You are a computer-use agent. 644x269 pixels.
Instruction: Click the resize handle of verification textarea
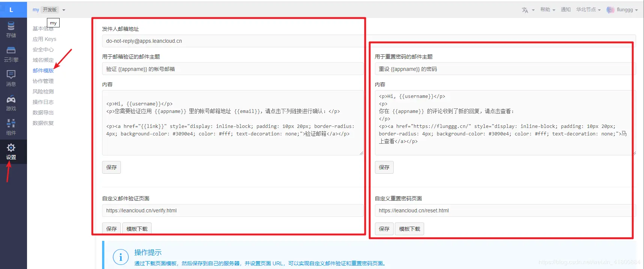coord(361,153)
